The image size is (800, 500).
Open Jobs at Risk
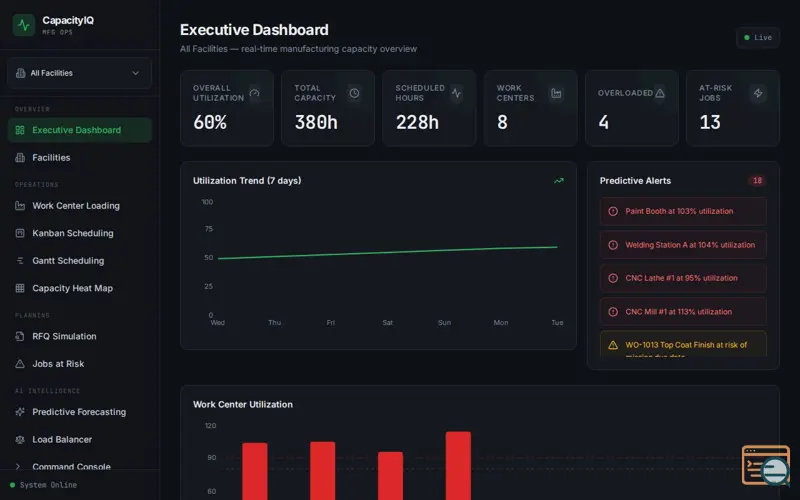[x=80, y=364]
